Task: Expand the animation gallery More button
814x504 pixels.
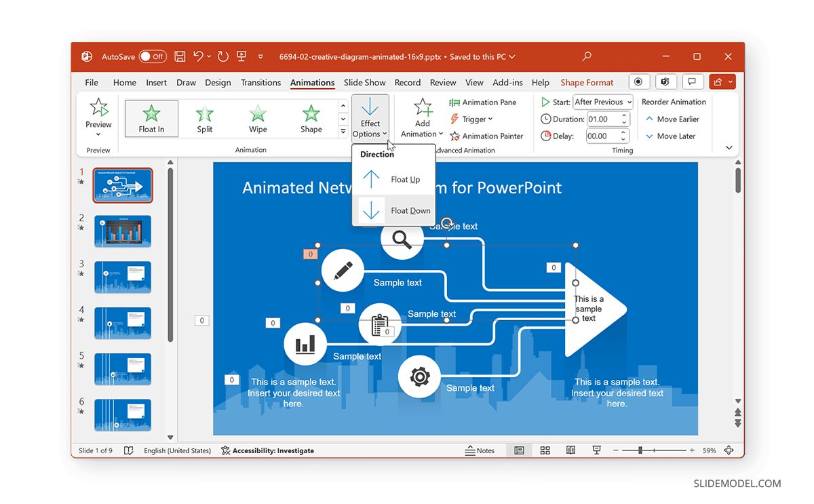Action: click(x=343, y=131)
